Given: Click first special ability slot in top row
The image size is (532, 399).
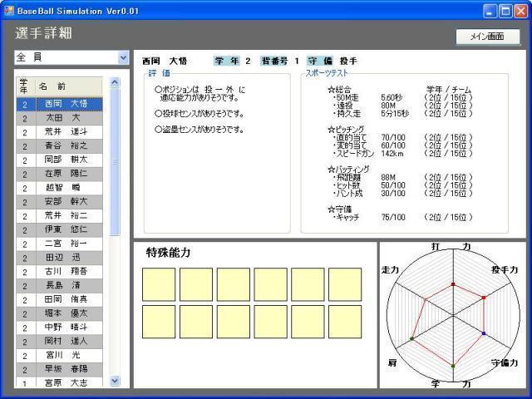Looking at the screenshot, I should pyautogui.click(x=158, y=284).
